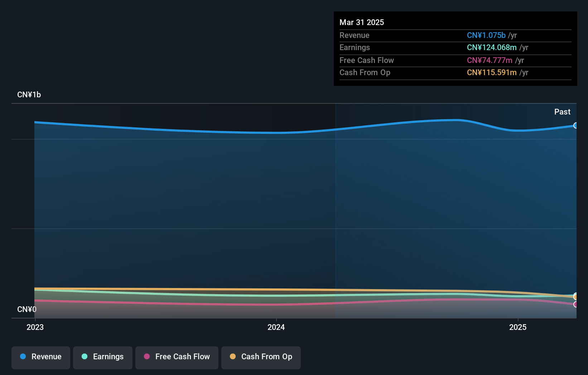Select the Revenue endpoint marker on chart
Screen dimensions: 588x375
(x=575, y=126)
